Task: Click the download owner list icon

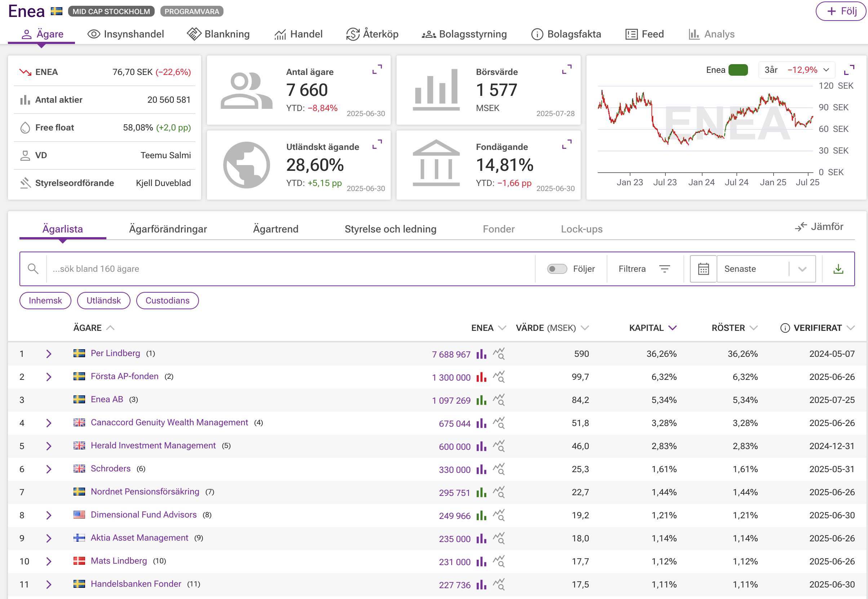Action: [838, 269]
